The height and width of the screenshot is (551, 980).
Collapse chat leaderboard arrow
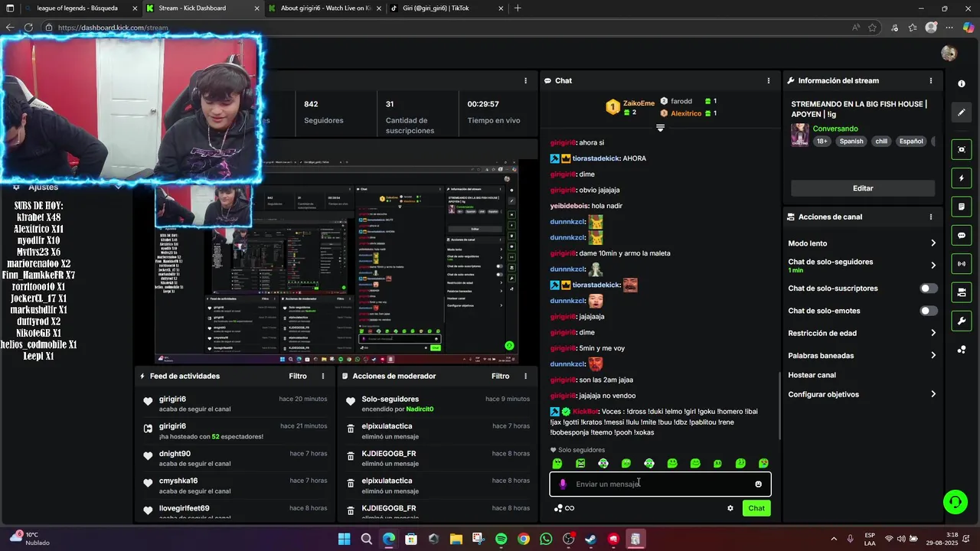(660, 128)
